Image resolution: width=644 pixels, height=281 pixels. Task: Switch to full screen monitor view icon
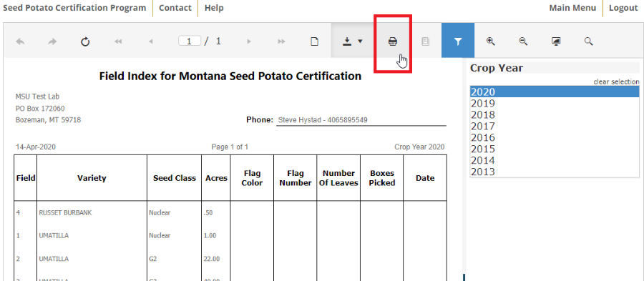(x=556, y=41)
